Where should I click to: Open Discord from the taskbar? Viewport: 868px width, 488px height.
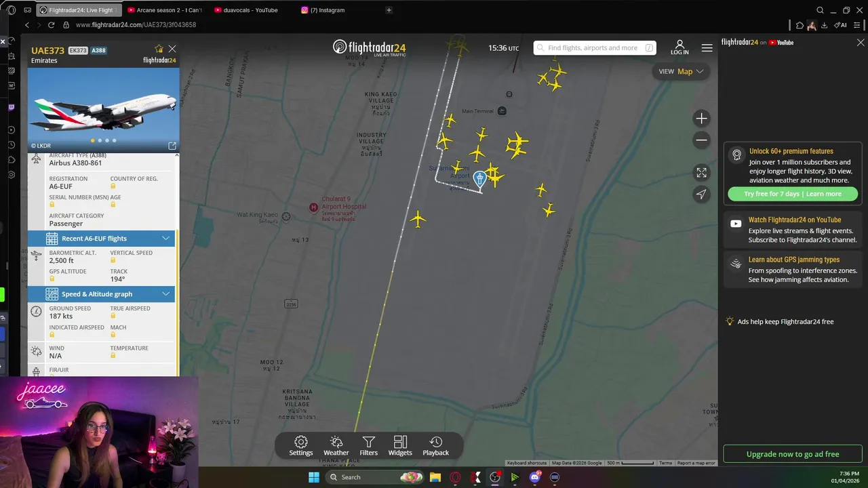pyautogui.click(x=535, y=477)
